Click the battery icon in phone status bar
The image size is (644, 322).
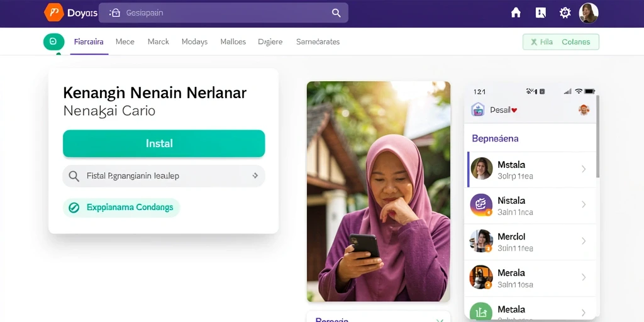coord(589,91)
